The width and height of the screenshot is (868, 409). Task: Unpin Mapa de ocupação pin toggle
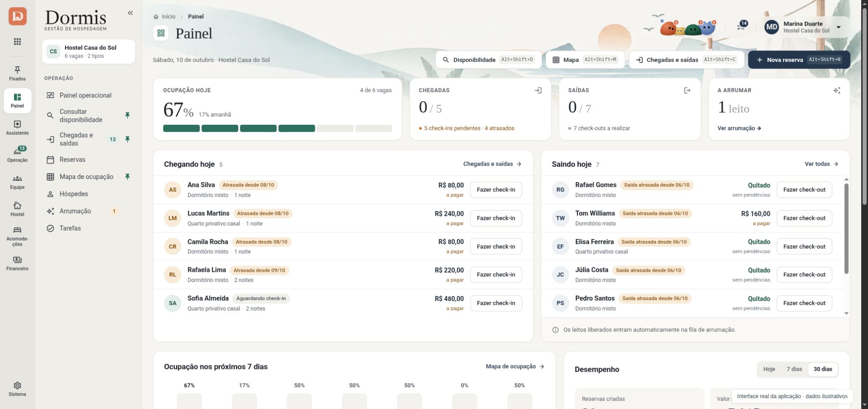click(128, 177)
